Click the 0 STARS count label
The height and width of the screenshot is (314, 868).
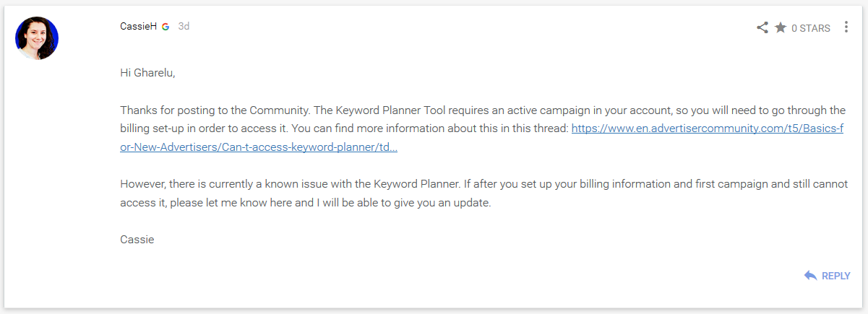[x=811, y=28]
